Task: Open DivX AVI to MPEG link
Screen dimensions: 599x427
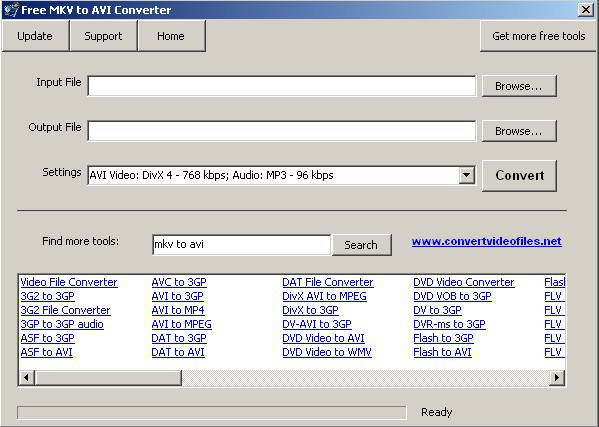Action: [324, 296]
